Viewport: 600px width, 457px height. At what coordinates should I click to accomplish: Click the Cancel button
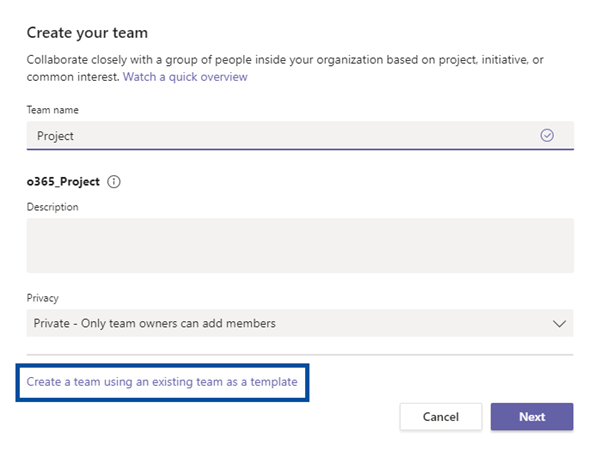[x=441, y=416]
